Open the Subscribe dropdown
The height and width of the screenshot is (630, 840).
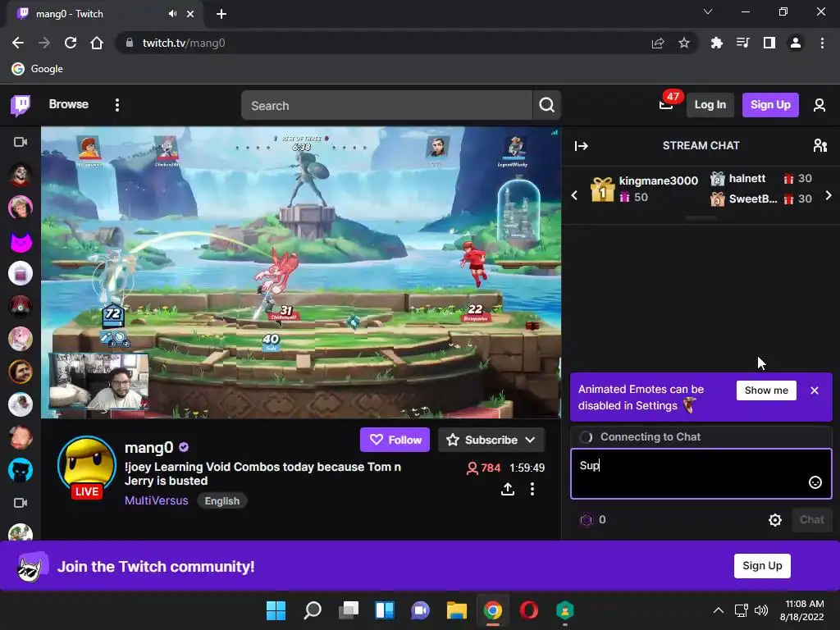(491, 440)
